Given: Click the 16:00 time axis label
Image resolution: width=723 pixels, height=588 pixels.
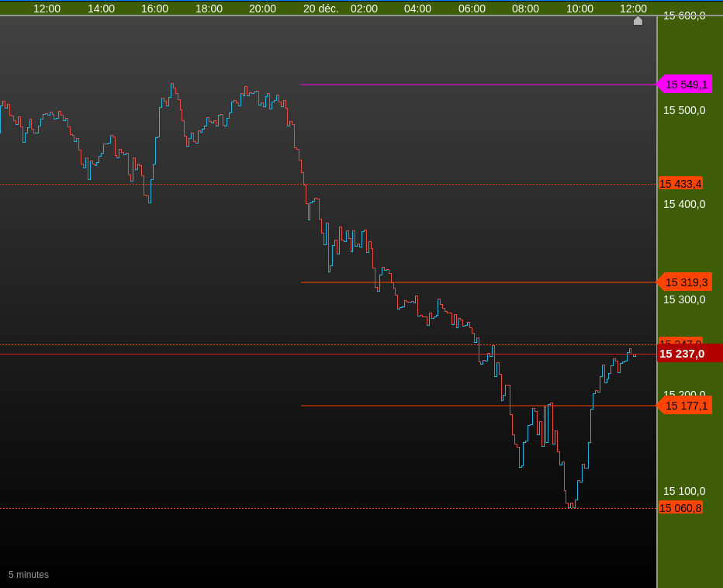Looking at the screenshot, I should [x=154, y=9].
